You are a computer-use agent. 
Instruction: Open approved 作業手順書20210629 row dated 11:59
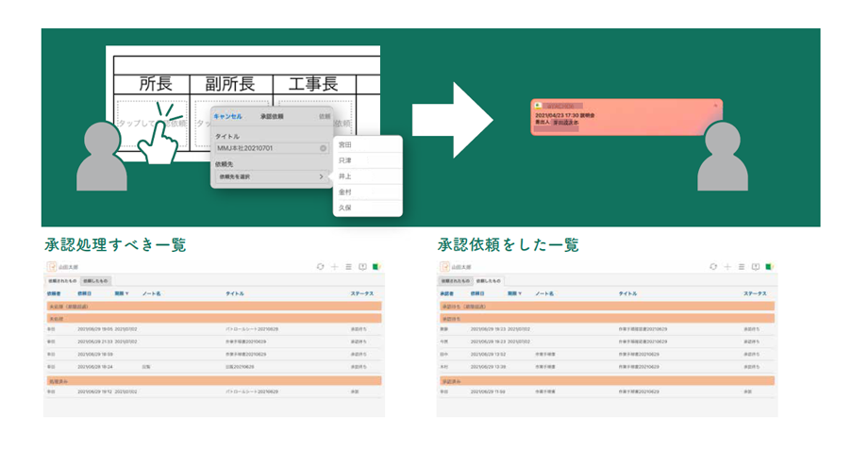coord(608,391)
